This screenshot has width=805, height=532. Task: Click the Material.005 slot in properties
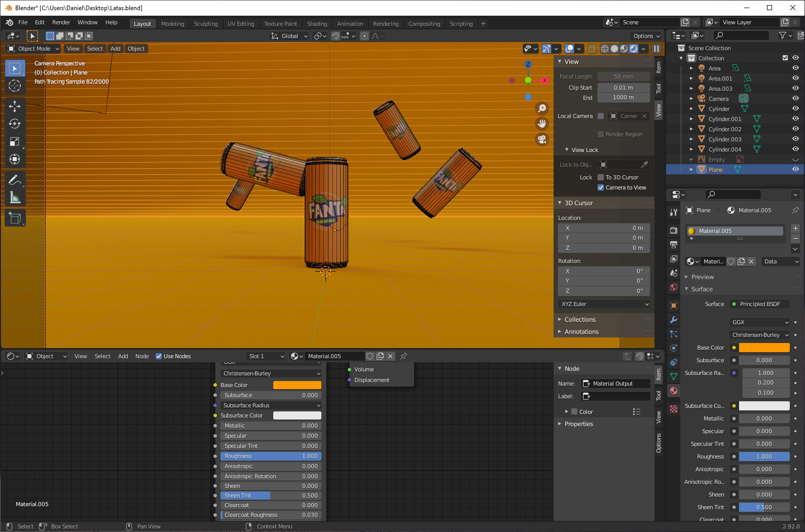point(735,231)
